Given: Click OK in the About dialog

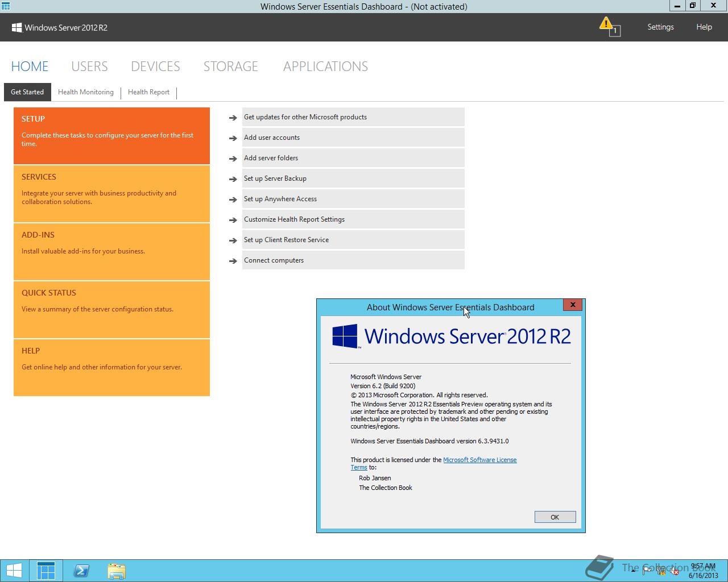Looking at the screenshot, I should tap(555, 517).
